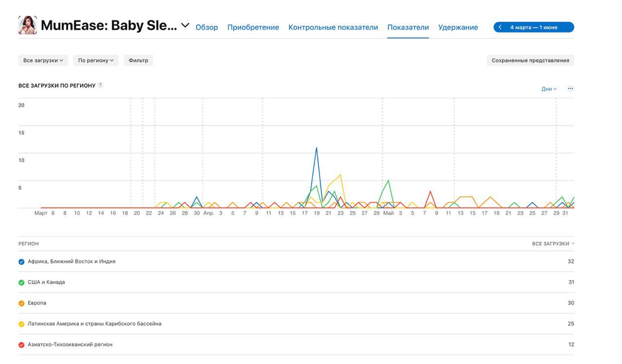The image size is (622, 364).
Task: Open Сохраненные представления
Action: pos(530,60)
